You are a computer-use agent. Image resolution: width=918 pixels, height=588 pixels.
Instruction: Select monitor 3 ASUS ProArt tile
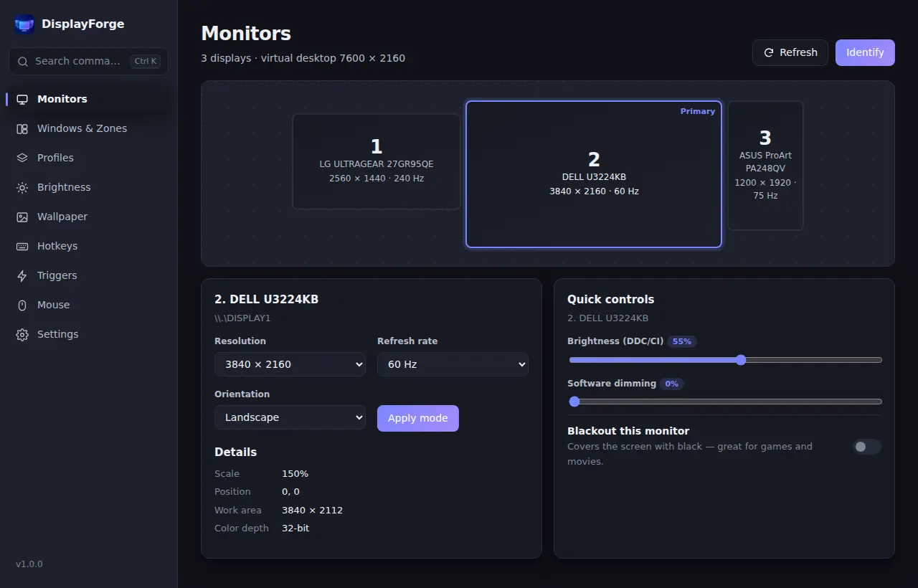[765, 166]
